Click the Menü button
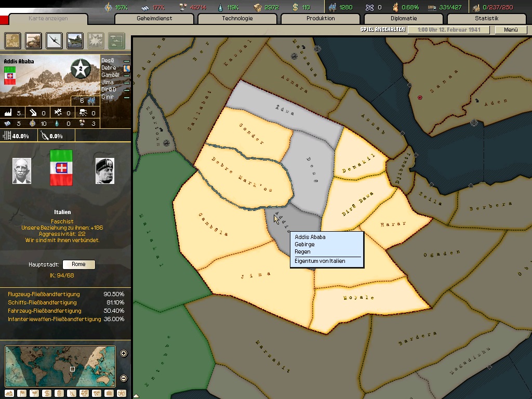The width and height of the screenshot is (532, 399). point(511,30)
